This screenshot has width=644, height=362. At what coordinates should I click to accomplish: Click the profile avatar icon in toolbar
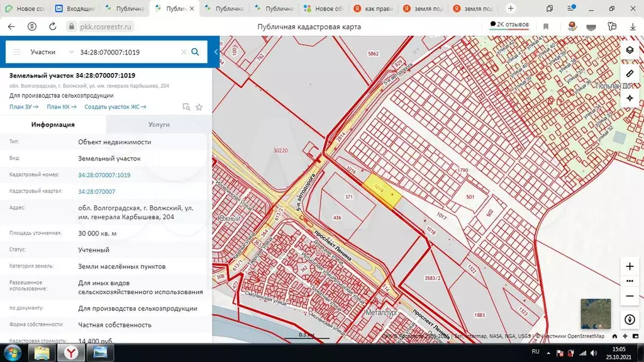pyautogui.click(x=572, y=26)
